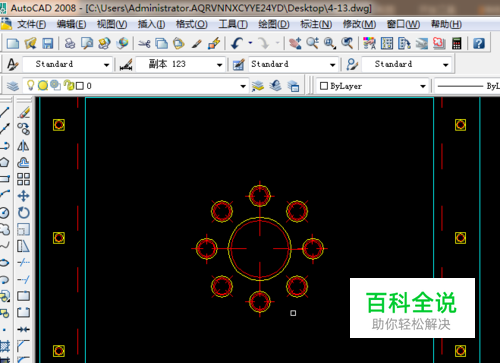Select the Erase tool in the Modify toolbar

[23, 112]
